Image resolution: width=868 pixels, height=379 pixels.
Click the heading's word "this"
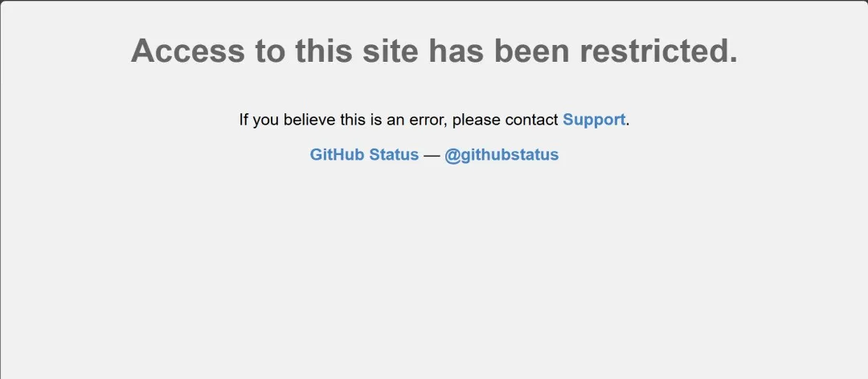(x=323, y=51)
